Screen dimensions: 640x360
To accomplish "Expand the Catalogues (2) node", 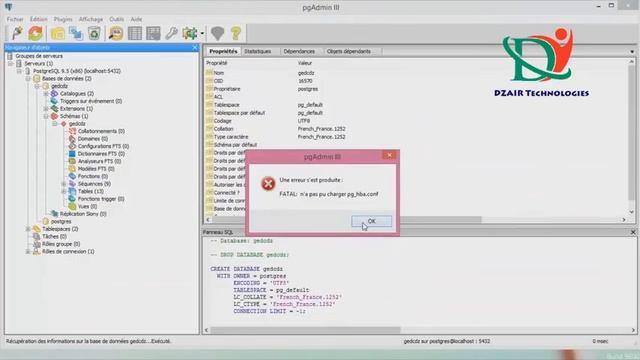I will (x=46, y=93).
